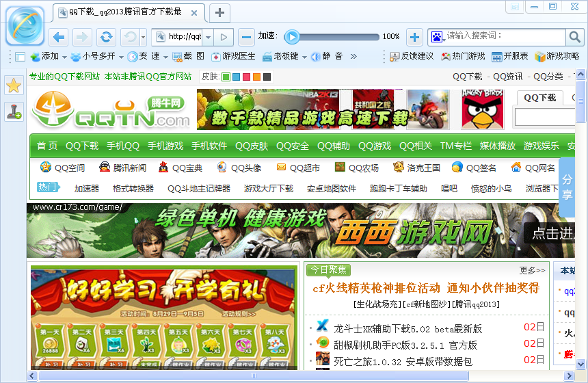Toggle 静音 mute sound
Image resolution: width=588 pixels, height=383 pixels.
327,56
